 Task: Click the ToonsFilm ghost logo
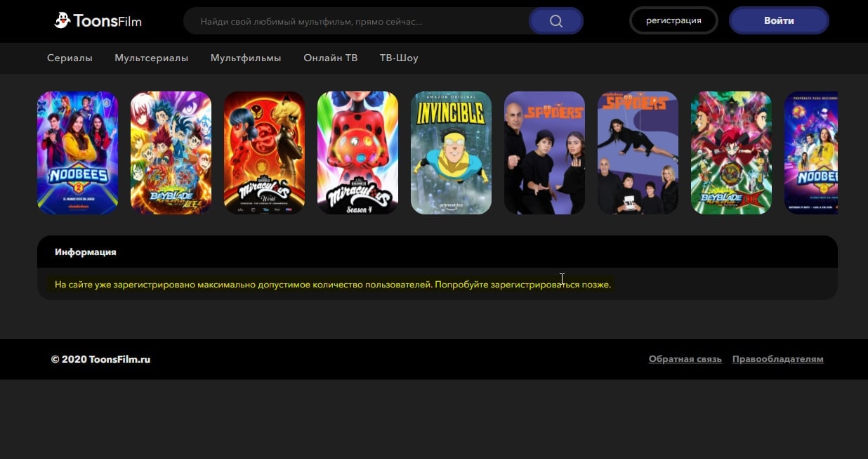click(98, 20)
